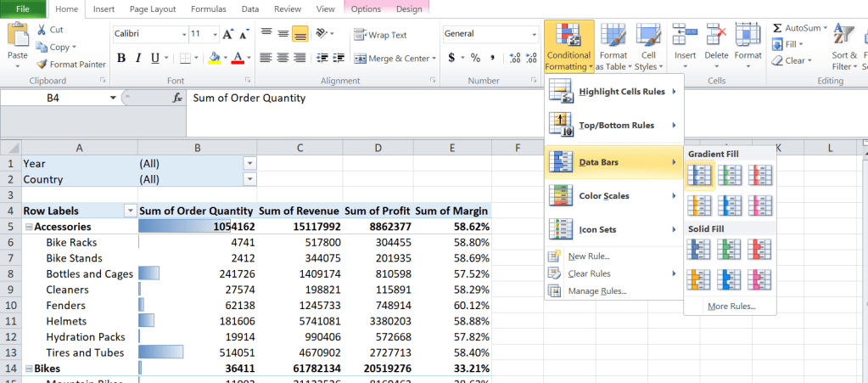This screenshot has height=383, width=868.
Task: Toggle Bold formatting
Action: 121,59
